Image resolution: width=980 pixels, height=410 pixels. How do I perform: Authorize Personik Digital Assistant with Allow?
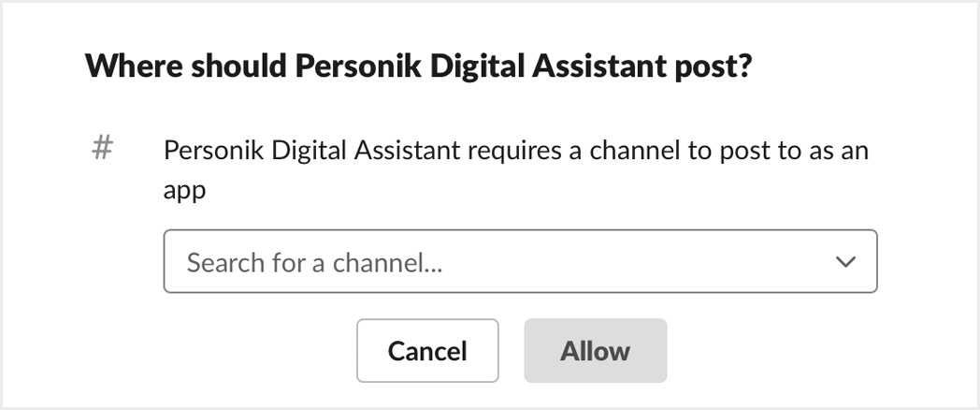595,351
